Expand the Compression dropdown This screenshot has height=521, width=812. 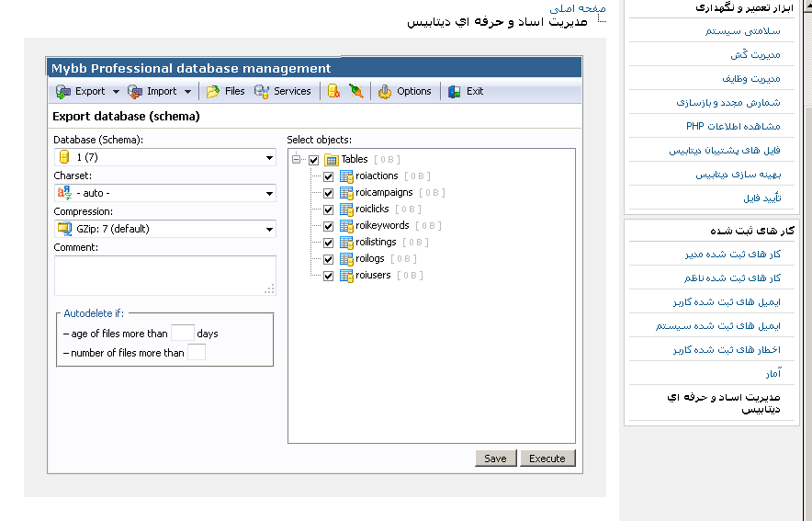[x=164, y=229]
